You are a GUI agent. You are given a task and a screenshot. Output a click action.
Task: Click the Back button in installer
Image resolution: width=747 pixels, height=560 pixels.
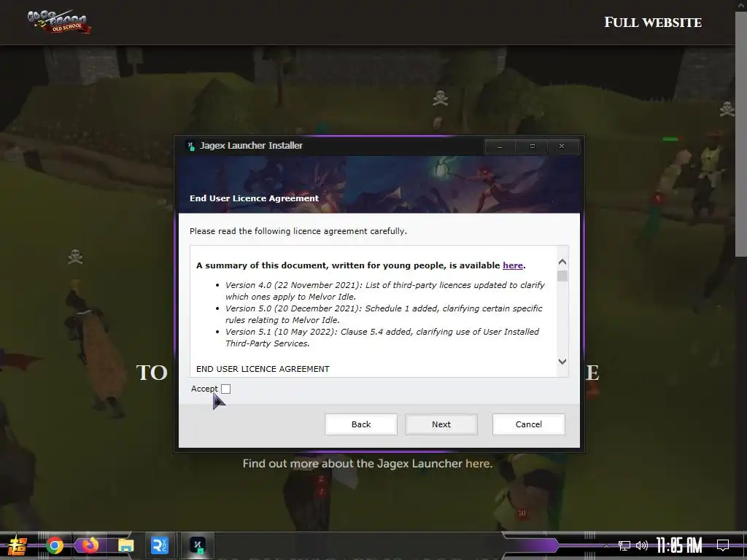361,424
